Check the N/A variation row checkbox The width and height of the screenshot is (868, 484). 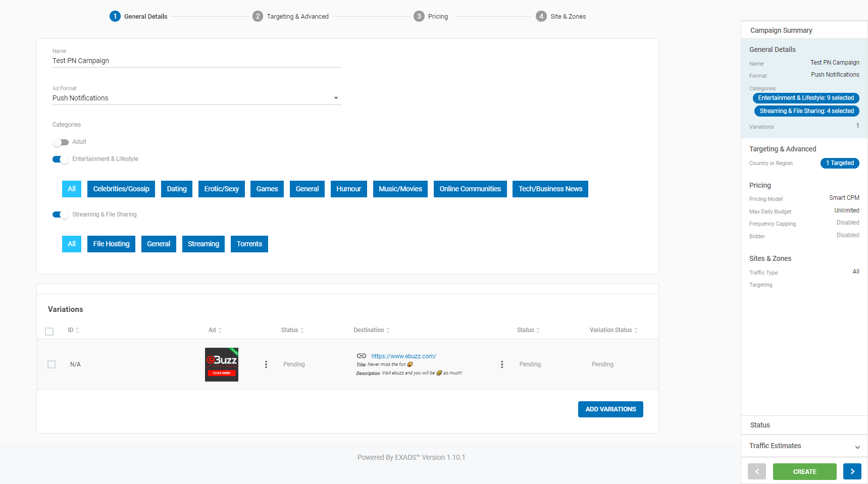tap(52, 364)
